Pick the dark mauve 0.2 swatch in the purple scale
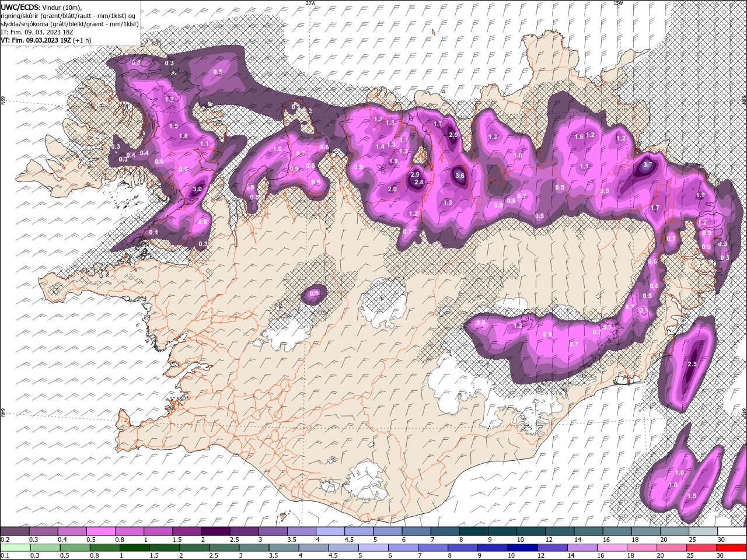Screen dimensions: 747x560 [x=15, y=531]
